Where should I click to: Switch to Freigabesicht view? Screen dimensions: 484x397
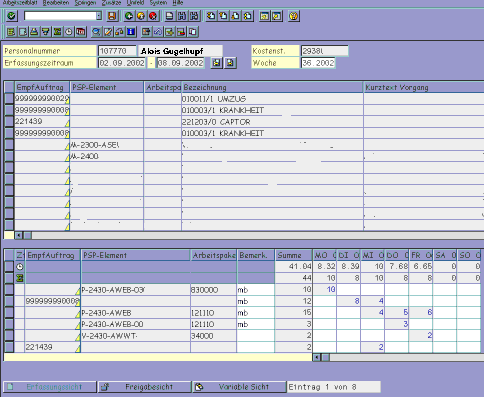(x=145, y=387)
